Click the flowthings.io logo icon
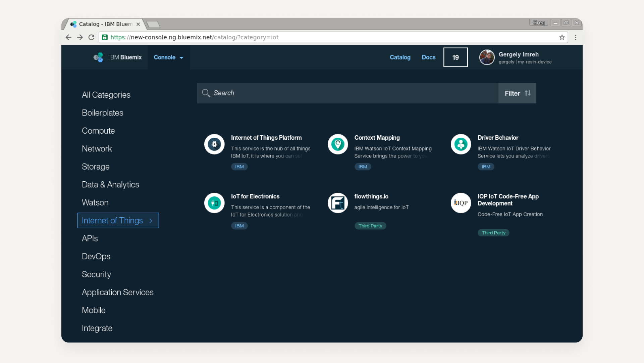This screenshot has height=363, width=644. pos(338,203)
